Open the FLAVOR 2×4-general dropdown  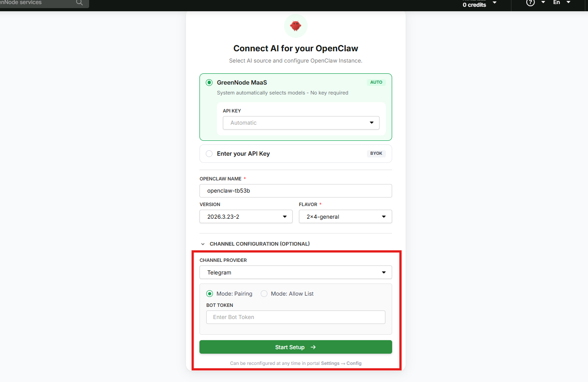pyautogui.click(x=345, y=216)
